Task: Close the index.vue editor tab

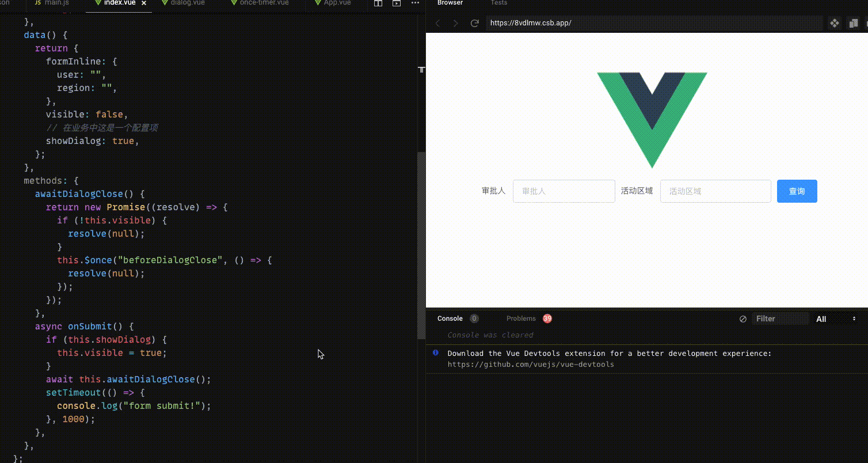Action: 144,3
